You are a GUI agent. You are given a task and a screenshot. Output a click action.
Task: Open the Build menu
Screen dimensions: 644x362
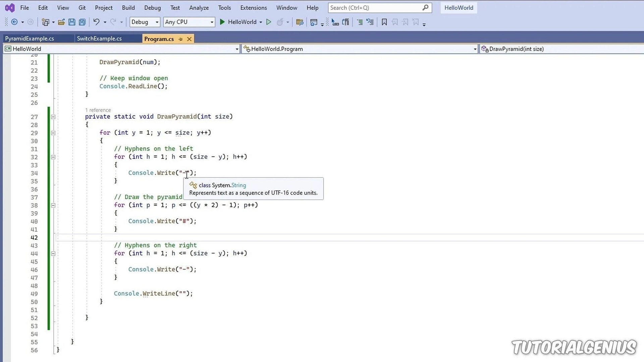[x=128, y=8]
